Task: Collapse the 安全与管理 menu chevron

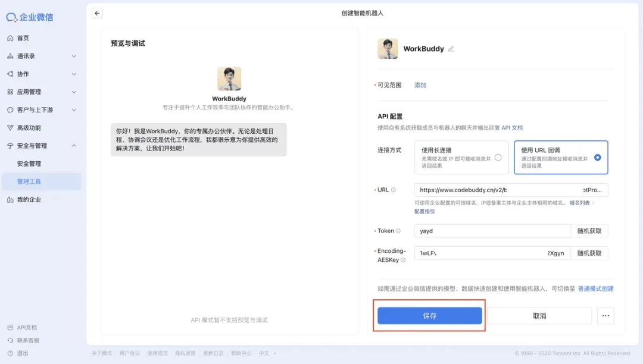Action: (74, 146)
